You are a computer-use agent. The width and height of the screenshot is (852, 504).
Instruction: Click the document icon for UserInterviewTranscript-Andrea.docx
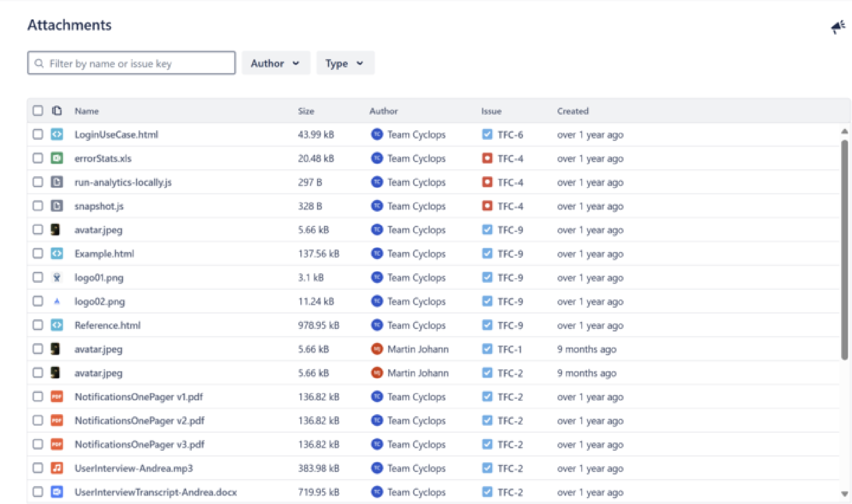[57, 492]
